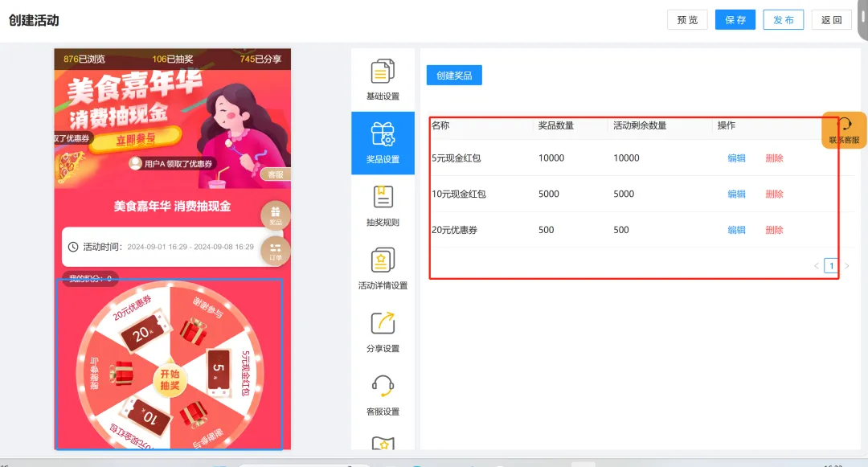Save the activity with 保存
This screenshot has height=467, width=868.
point(735,20)
